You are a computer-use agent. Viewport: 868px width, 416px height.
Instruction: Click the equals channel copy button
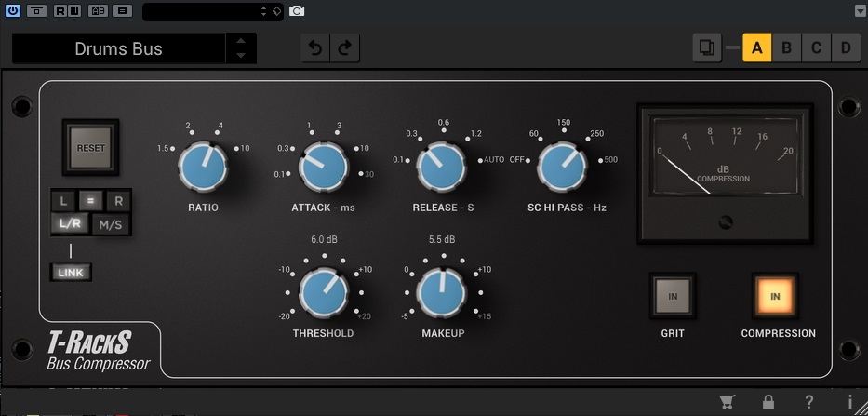90,201
